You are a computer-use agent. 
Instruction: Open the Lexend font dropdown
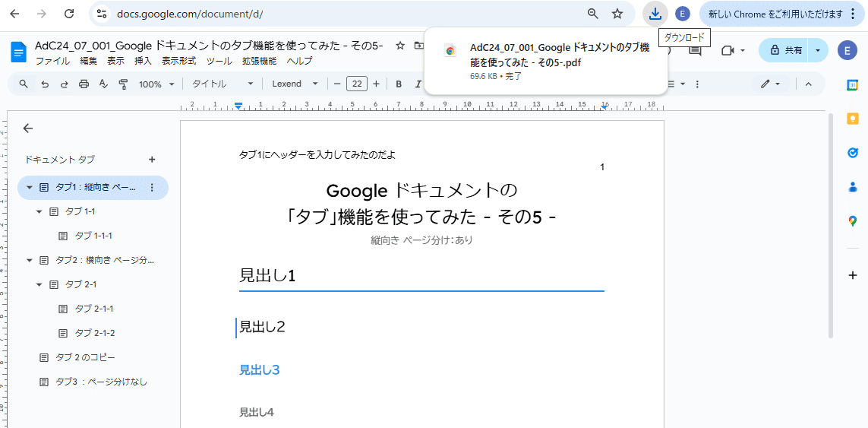coord(295,84)
